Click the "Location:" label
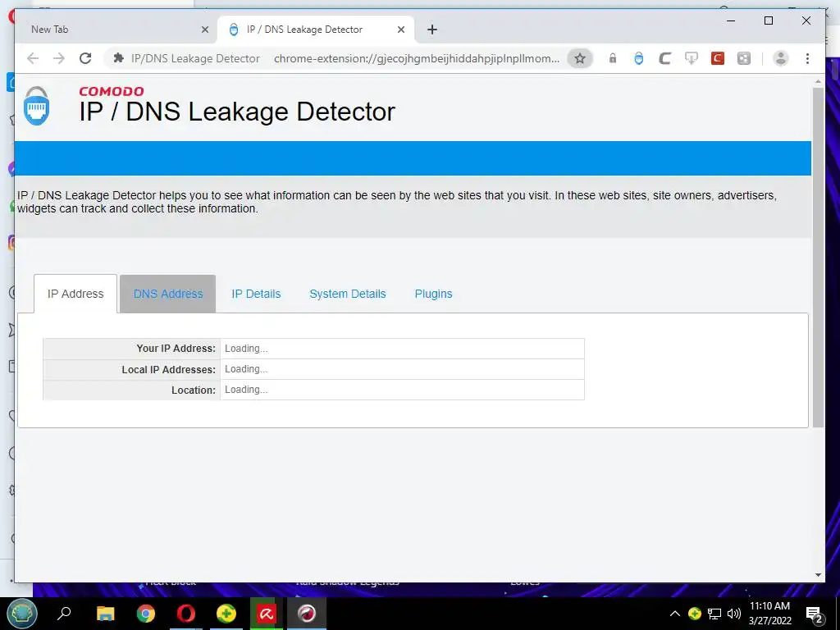Image resolution: width=840 pixels, height=630 pixels. pyautogui.click(x=194, y=390)
